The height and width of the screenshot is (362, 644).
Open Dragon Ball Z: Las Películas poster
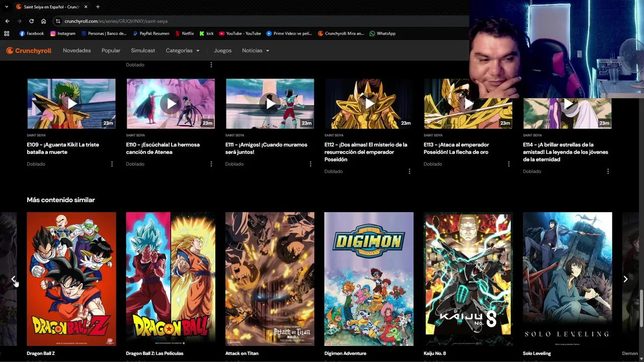[171, 279]
